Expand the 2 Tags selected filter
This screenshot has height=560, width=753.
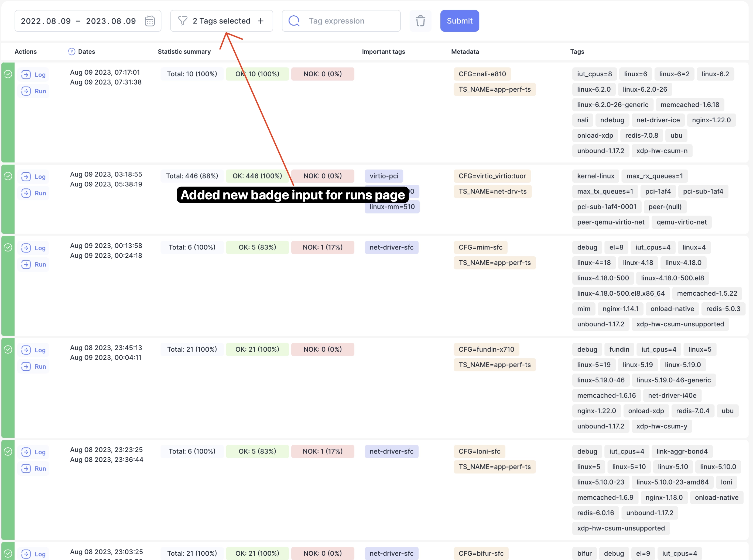click(x=221, y=21)
